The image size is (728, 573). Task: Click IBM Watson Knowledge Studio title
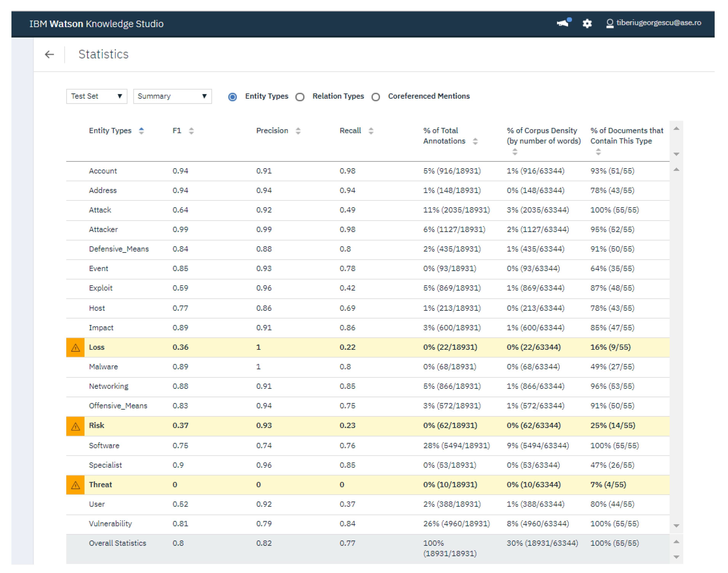[96, 24]
